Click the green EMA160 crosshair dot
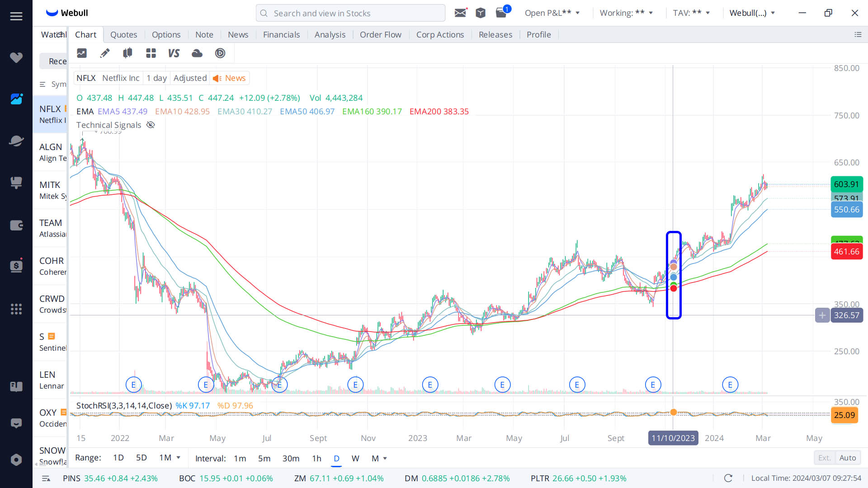The height and width of the screenshot is (488, 868). tap(674, 284)
